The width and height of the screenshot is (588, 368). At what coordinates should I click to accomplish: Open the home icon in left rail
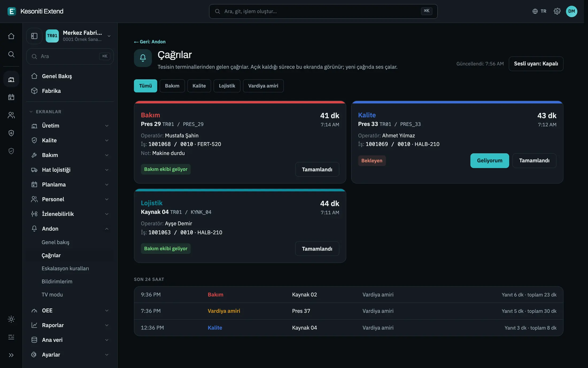[x=11, y=36]
